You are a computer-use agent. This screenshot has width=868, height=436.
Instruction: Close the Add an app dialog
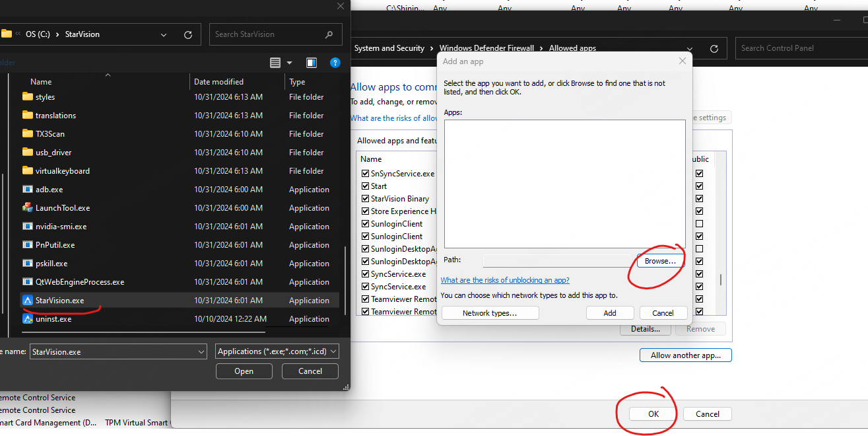coord(683,61)
